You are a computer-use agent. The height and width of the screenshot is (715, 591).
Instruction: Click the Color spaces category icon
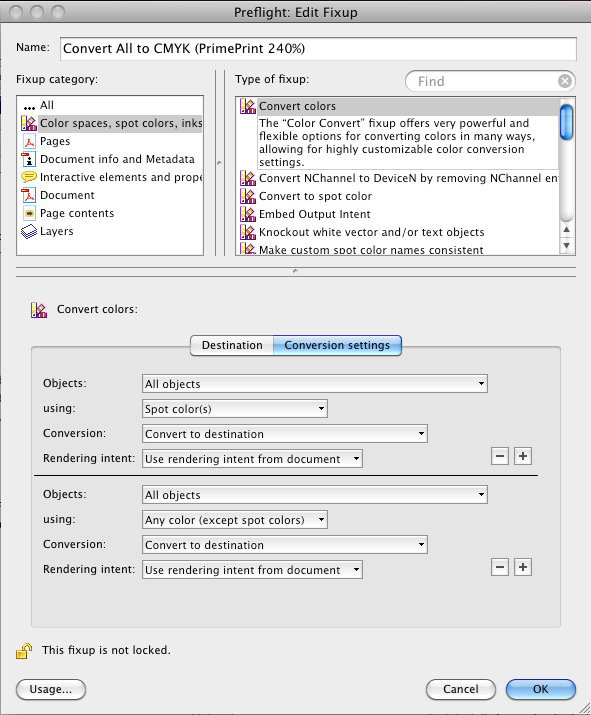pos(29,123)
